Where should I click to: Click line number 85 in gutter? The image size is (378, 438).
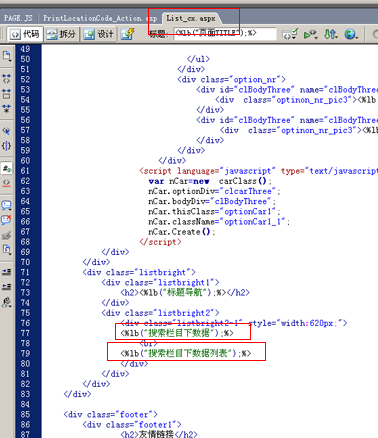[25, 414]
